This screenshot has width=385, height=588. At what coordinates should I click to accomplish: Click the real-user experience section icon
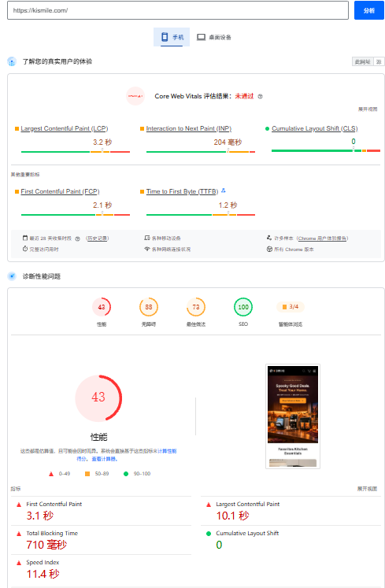tap(12, 61)
